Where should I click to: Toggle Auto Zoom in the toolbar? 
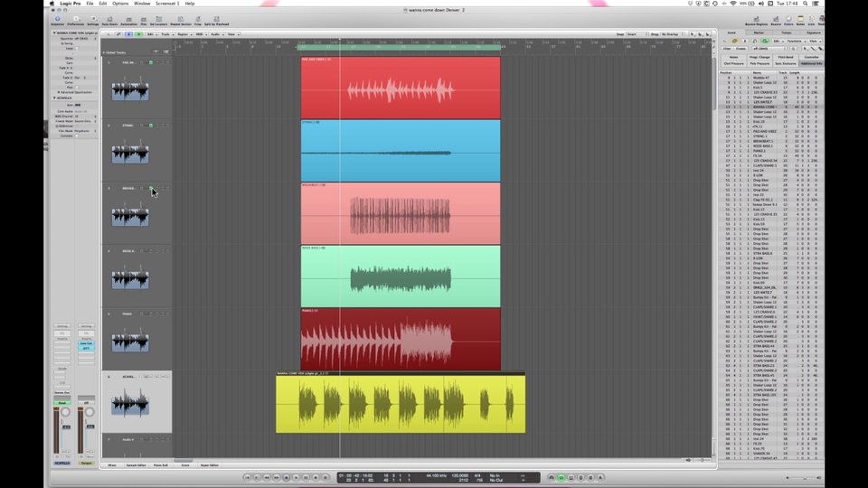click(109, 21)
